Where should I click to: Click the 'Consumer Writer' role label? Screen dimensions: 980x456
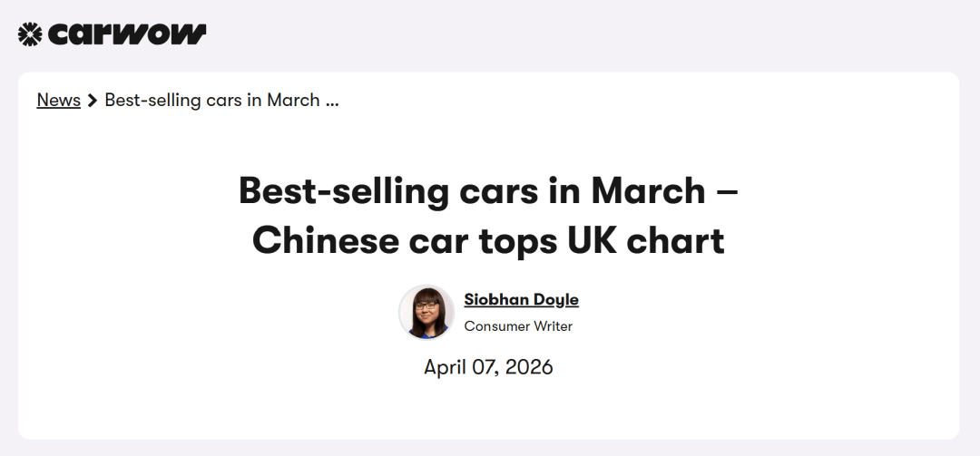click(x=518, y=326)
